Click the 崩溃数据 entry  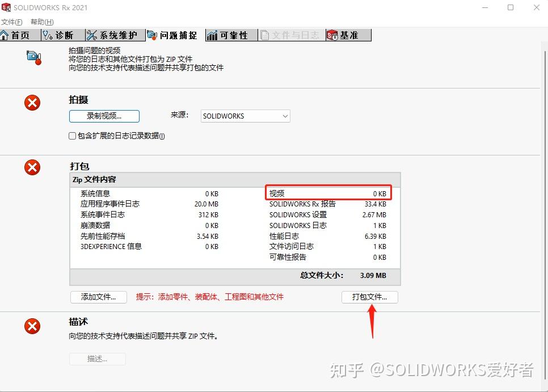click(95, 225)
